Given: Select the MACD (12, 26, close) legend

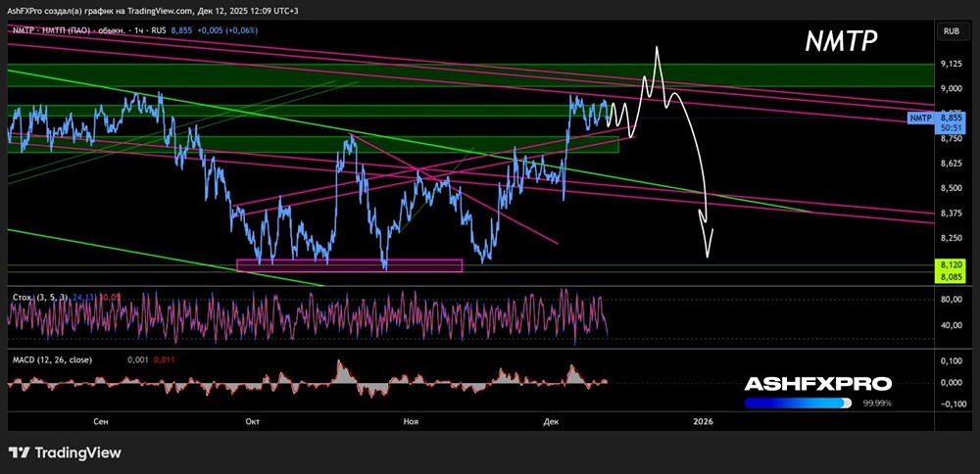Looking at the screenshot, I should coord(52,359).
